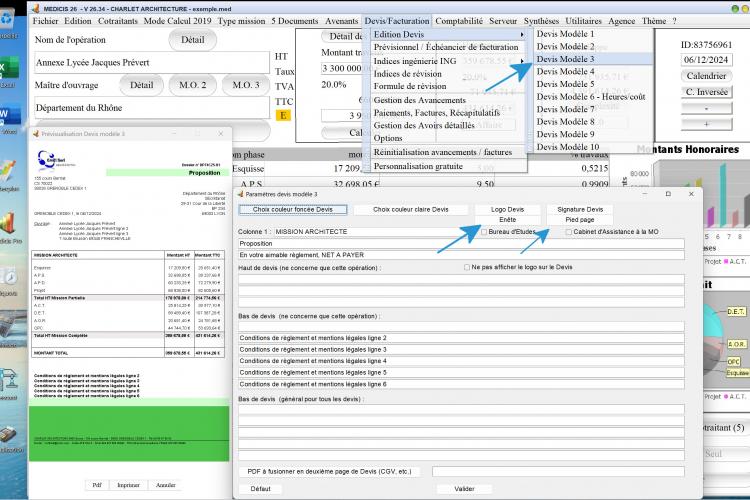Select Paiements, Factures, Récapitulatifs entry
Viewport: 750px width, 500px height.
[x=437, y=112]
